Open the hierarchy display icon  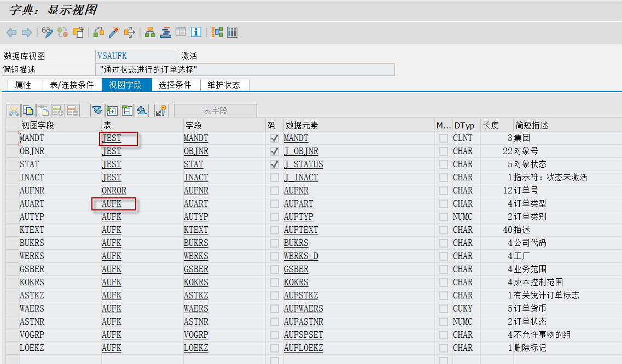tap(149, 32)
